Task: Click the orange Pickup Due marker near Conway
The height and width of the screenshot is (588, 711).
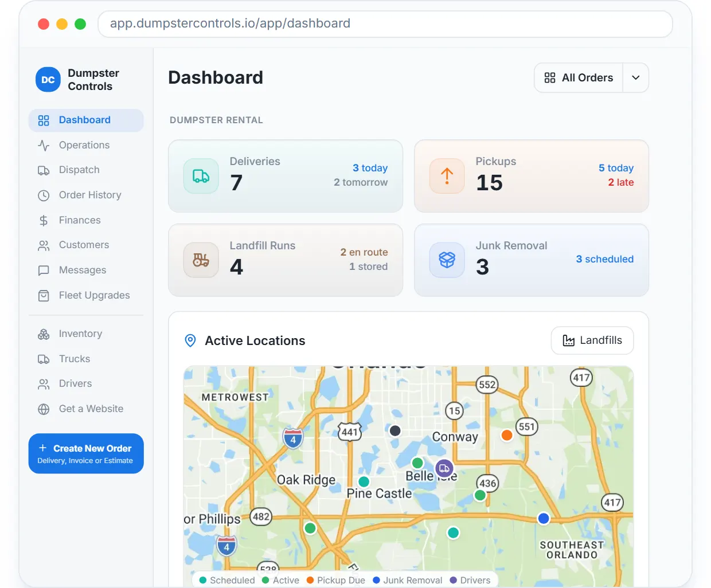Action: (507, 435)
